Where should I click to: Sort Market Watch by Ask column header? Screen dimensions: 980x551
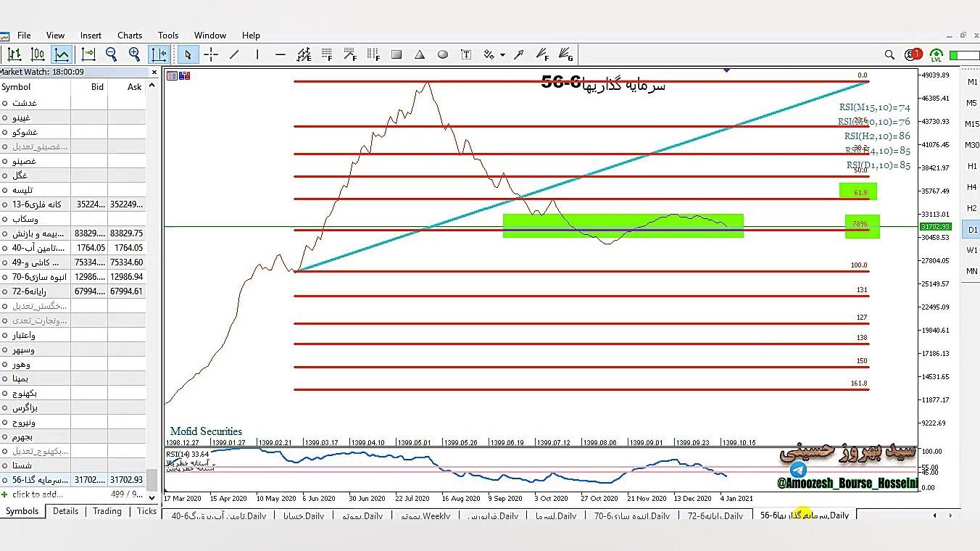pyautogui.click(x=126, y=86)
